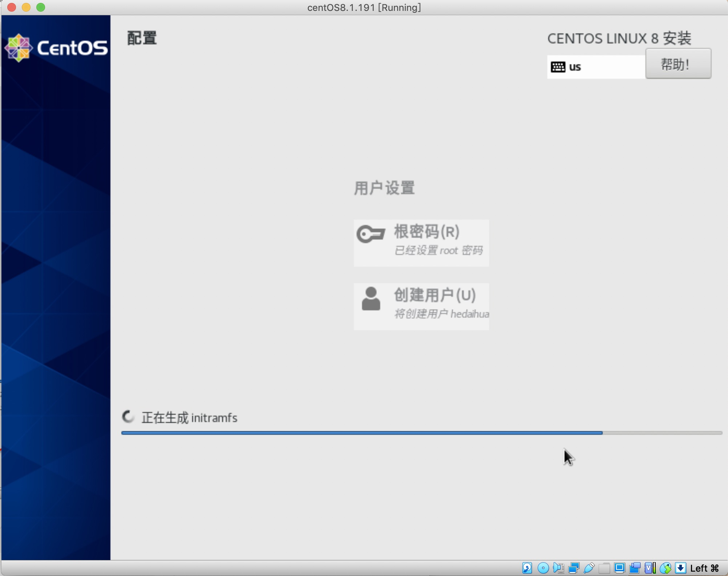Open the us keyboard layout selector
Image resolution: width=728 pixels, height=576 pixels.
point(596,67)
